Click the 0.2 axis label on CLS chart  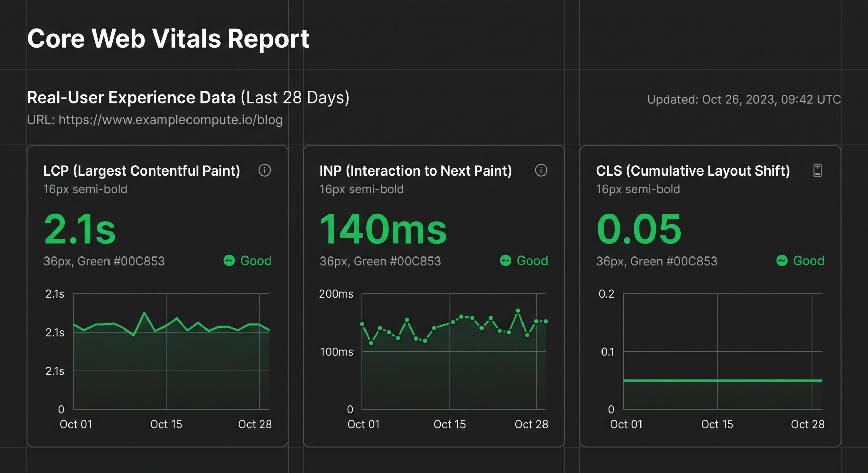click(606, 294)
